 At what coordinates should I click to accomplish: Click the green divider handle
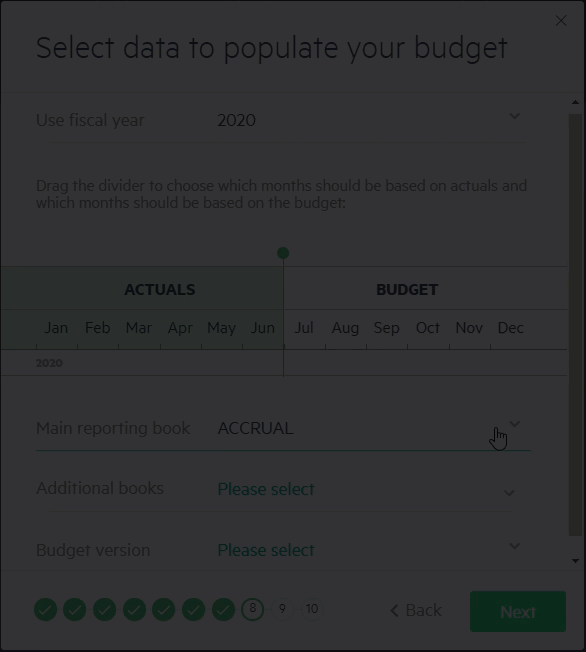283,253
